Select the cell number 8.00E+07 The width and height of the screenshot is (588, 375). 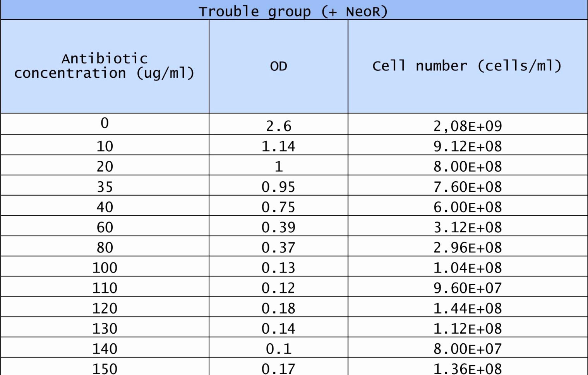[x=467, y=348]
